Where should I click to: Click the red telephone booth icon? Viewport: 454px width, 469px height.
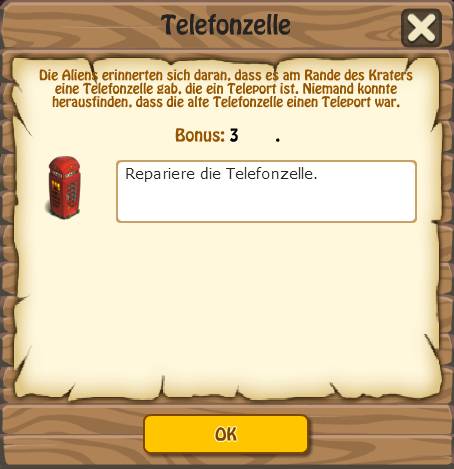point(64,187)
